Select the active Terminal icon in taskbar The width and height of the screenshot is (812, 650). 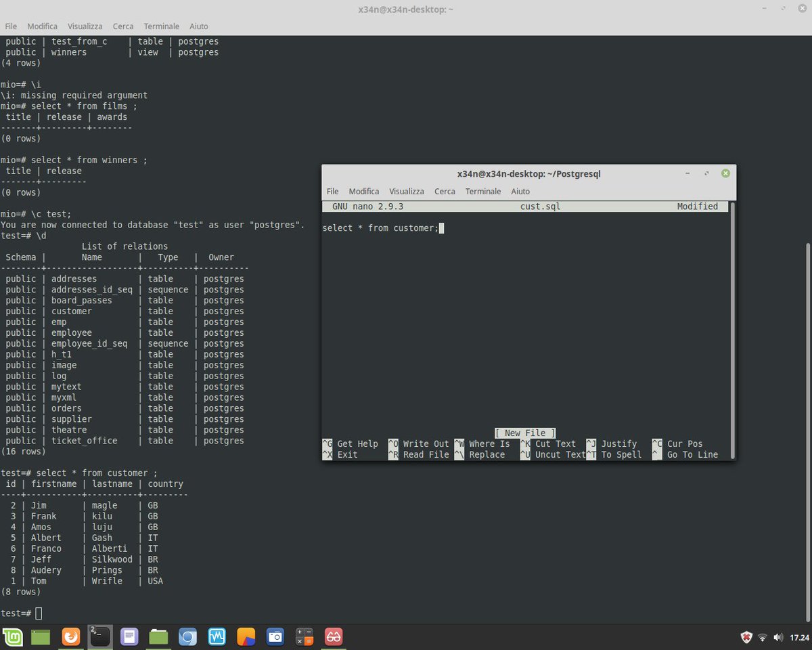tap(100, 636)
